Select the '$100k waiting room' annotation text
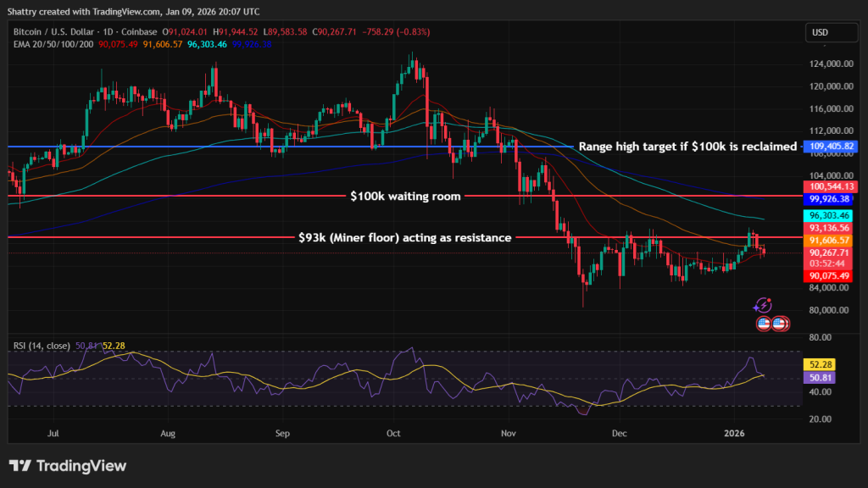 click(x=405, y=196)
